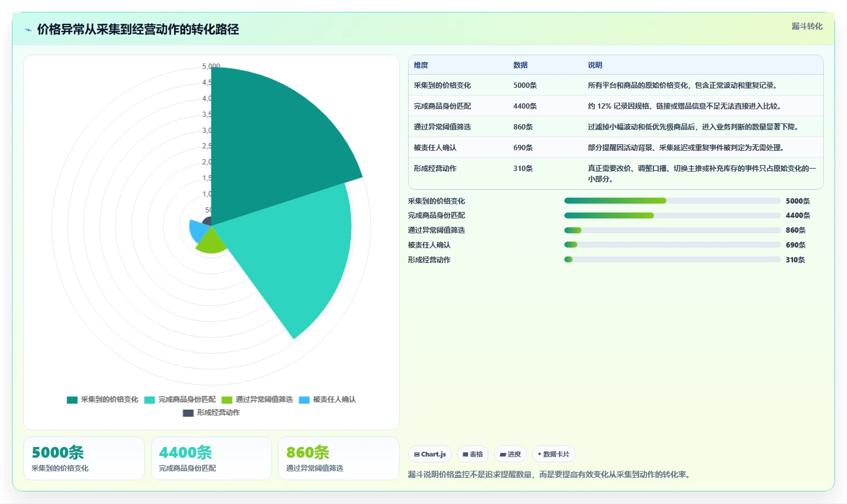Click the 860条 value in the table
The height and width of the screenshot is (504, 847).
coord(523,127)
